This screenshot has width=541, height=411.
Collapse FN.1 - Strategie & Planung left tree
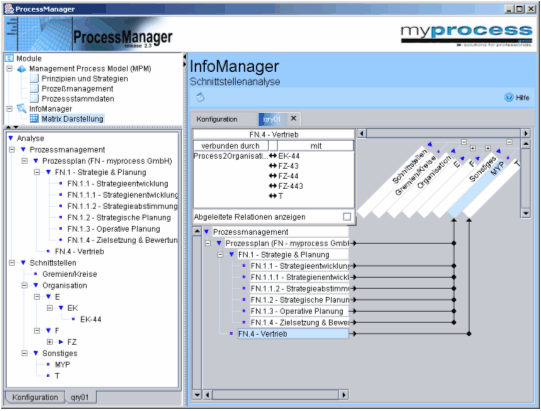pos(37,172)
